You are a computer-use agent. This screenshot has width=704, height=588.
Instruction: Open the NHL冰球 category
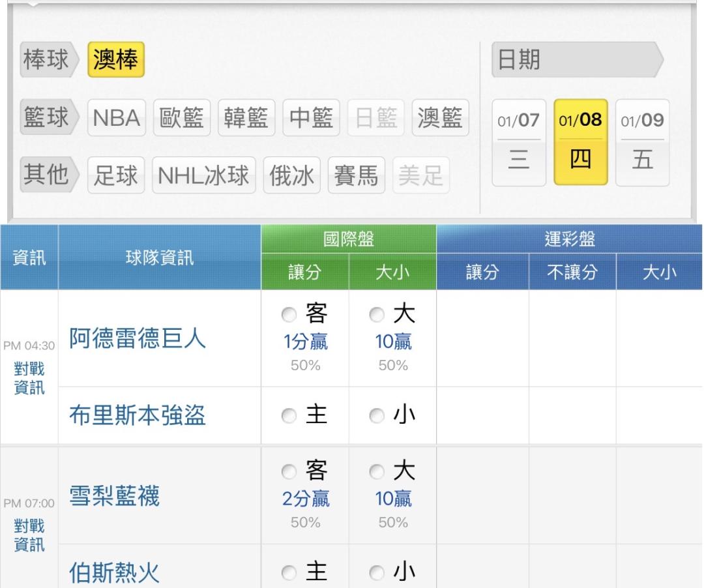(204, 175)
